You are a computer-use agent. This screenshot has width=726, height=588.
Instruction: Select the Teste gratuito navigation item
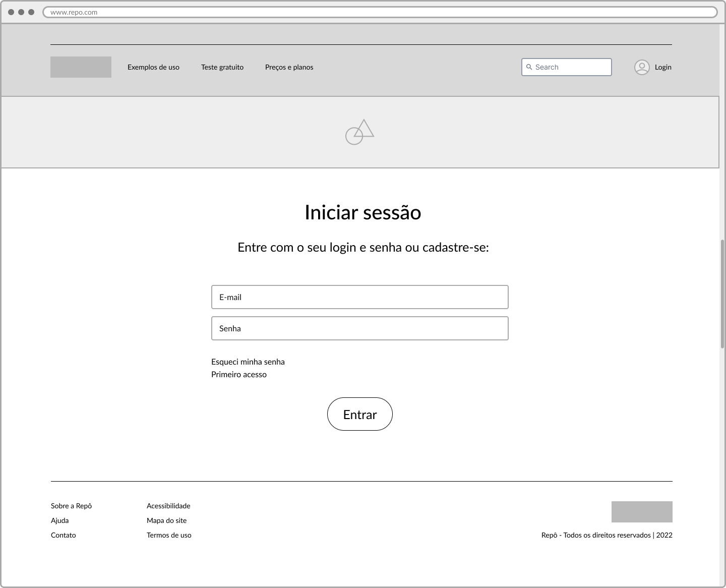click(x=222, y=67)
